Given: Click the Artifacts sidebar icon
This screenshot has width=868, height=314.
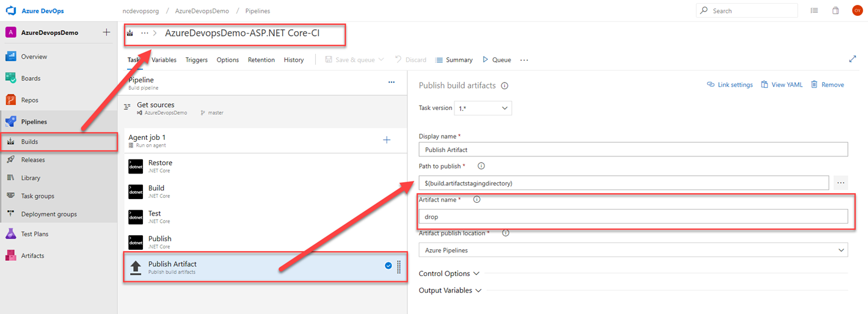Looking at the screenshot, I should click(x=10, y=255).
